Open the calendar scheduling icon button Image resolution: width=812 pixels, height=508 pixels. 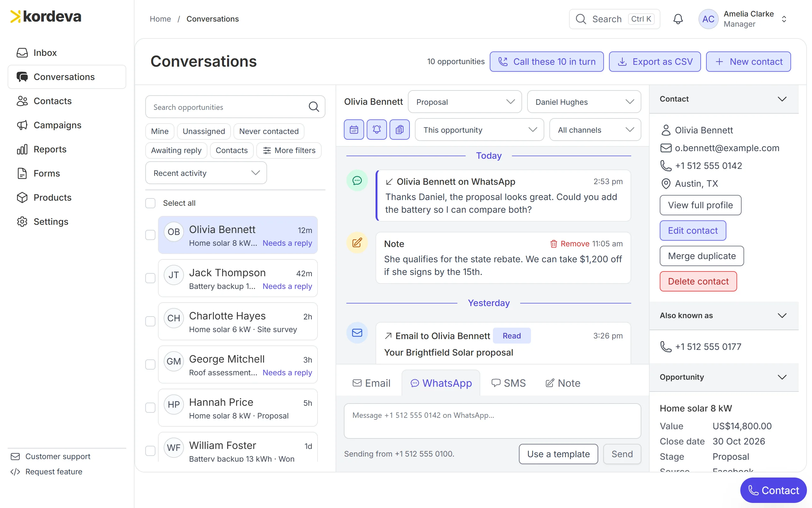pyautogui.click(x=354, y=130)
